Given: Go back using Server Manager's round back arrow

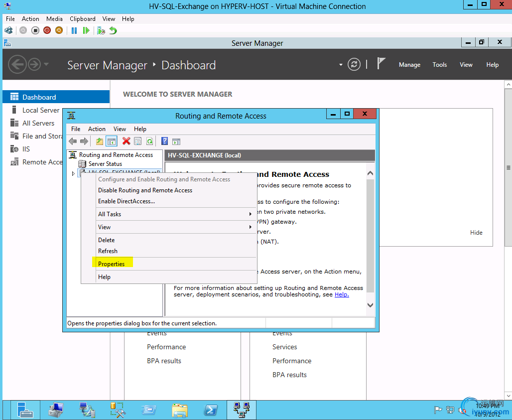Looking at the screenshot, I should (17, 64).
